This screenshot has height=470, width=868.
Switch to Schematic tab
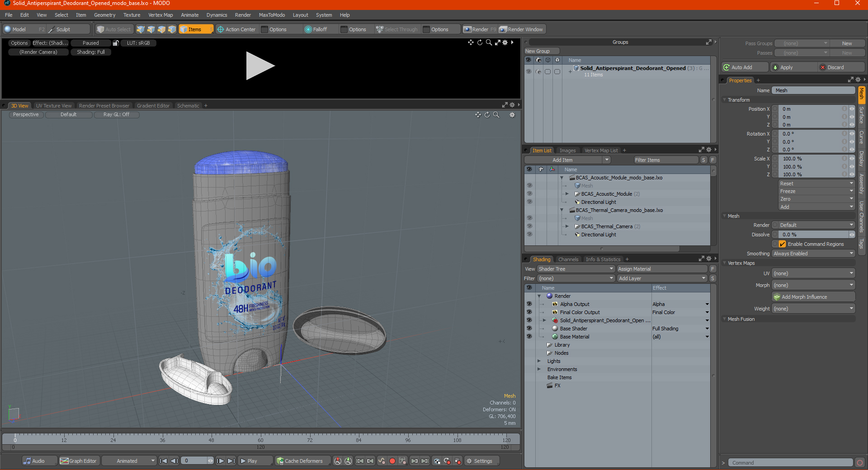[x=188, y=106]
